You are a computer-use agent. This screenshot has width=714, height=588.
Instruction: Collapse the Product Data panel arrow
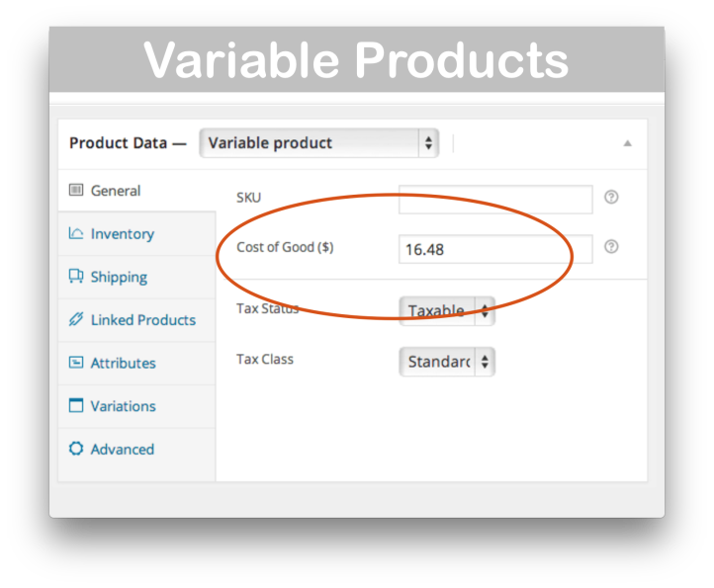[x=627, y=143]
